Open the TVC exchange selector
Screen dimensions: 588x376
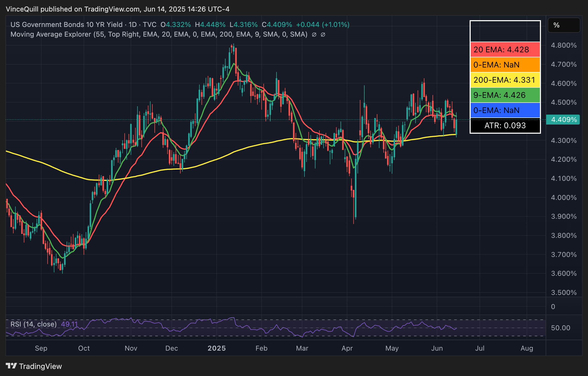[x=150, y=24]
